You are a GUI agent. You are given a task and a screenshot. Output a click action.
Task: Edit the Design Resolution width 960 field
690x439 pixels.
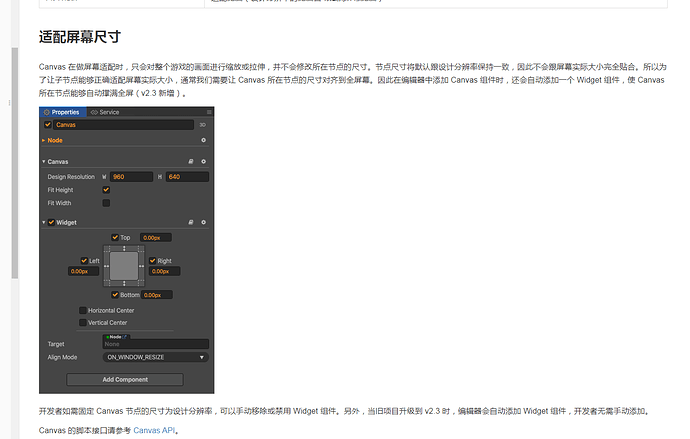[131, 177]
